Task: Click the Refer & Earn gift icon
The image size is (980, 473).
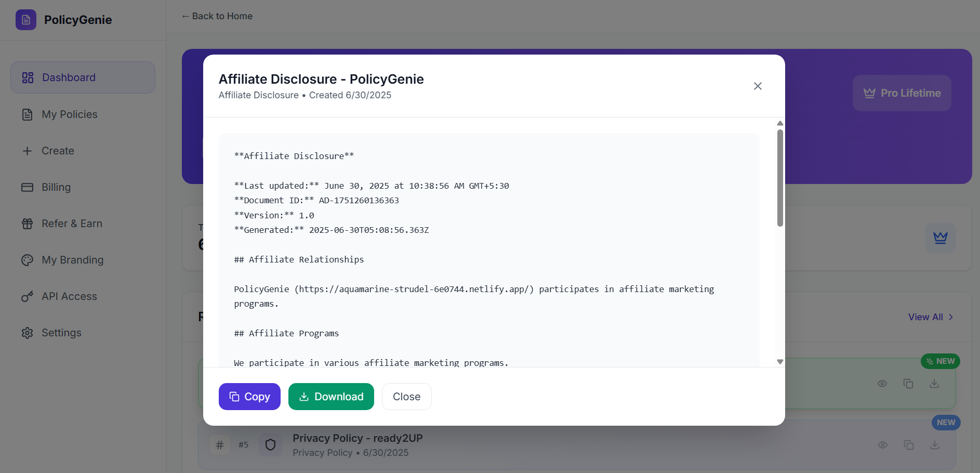Action: [28, 224]
